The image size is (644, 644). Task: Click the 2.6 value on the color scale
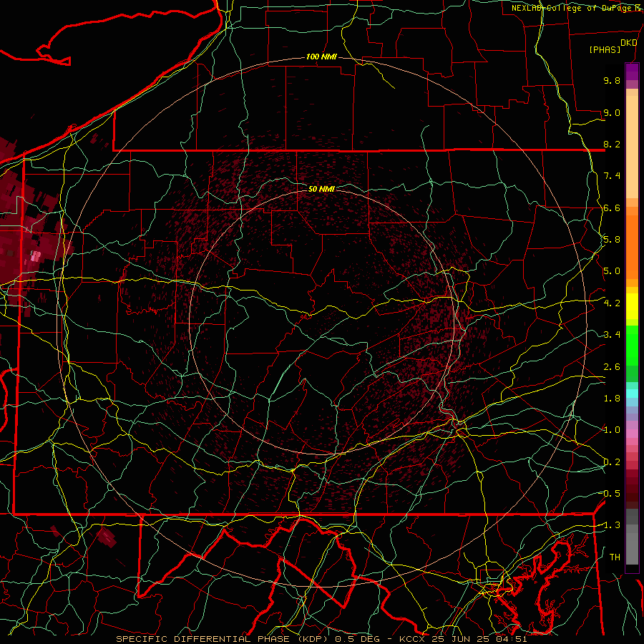(612, 367)
